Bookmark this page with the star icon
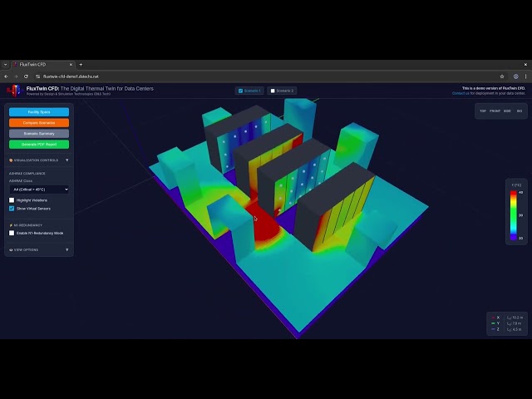Viewport: 532px width, 399px height. pyautogui.click(x=502, y=76)
